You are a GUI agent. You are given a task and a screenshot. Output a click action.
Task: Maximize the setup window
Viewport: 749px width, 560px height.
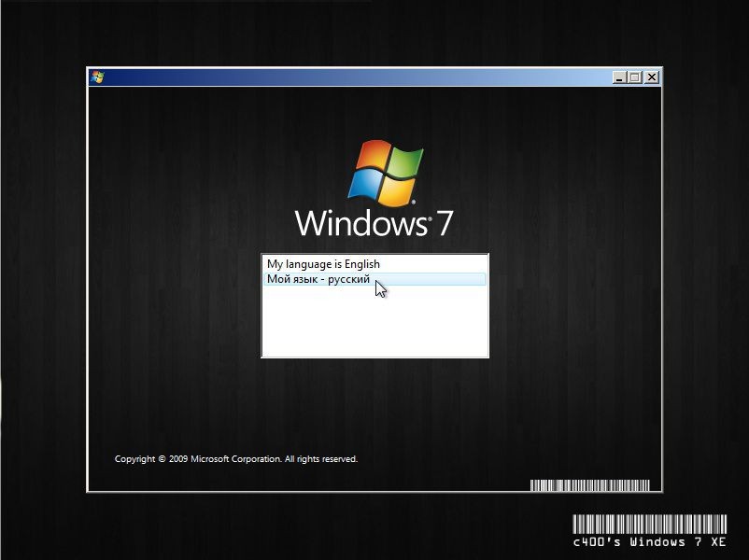click(635, 77)
